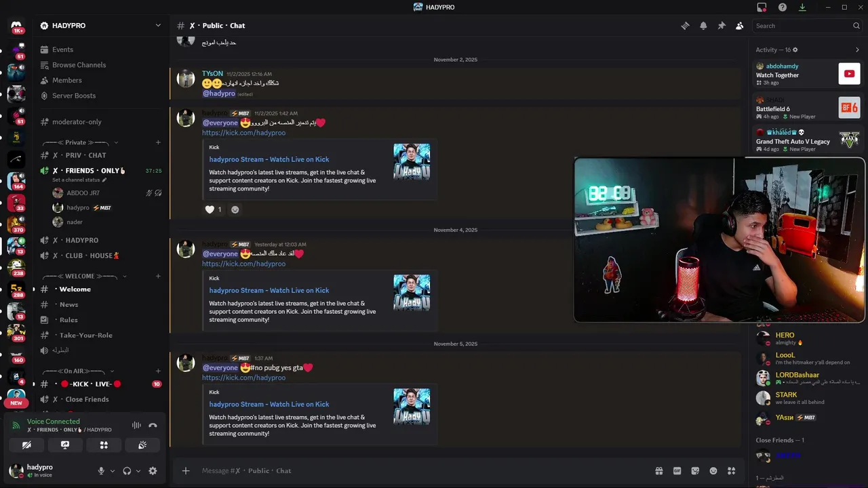Collapse the Private category
Screen dimensions: 868x488
[x=80, y=142]
